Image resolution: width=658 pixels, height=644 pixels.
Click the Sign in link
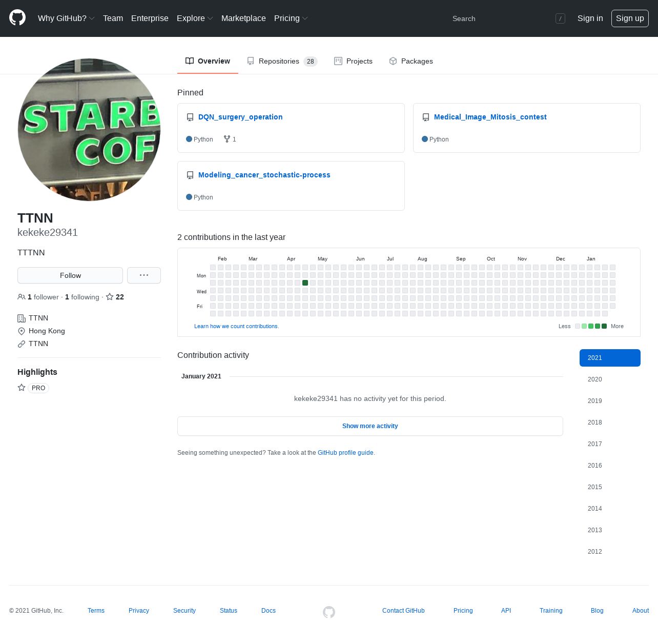coord(590,18)
